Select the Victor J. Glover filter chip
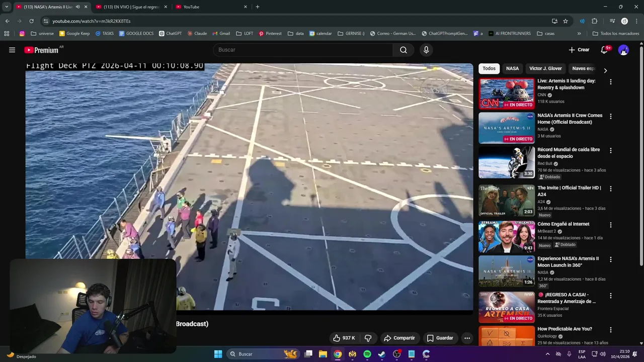This screenshot has height=362, width=644. [x=545, y=68]
